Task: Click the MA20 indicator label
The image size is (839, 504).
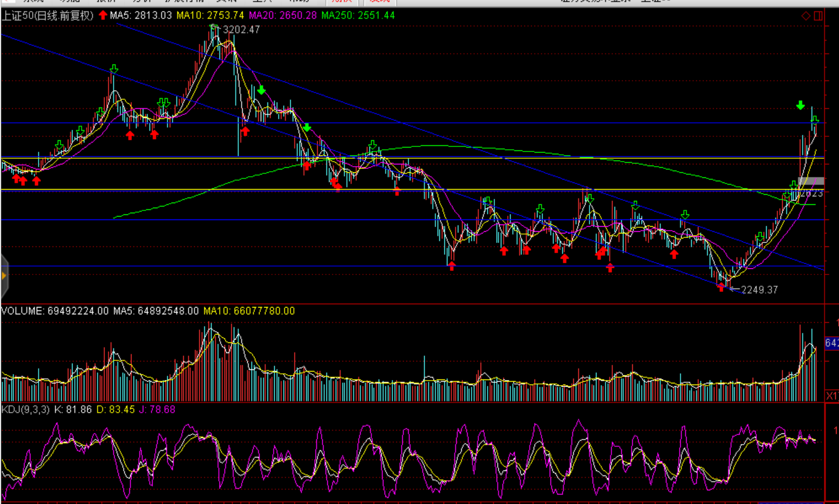Action: pyautogui.click(x=282, y=15)
